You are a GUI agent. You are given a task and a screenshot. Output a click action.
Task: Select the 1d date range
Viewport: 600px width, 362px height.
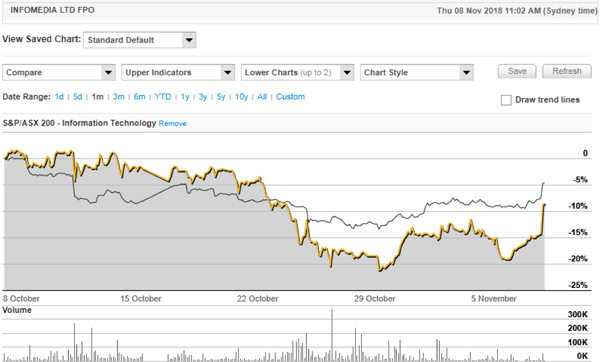(59, 97)
